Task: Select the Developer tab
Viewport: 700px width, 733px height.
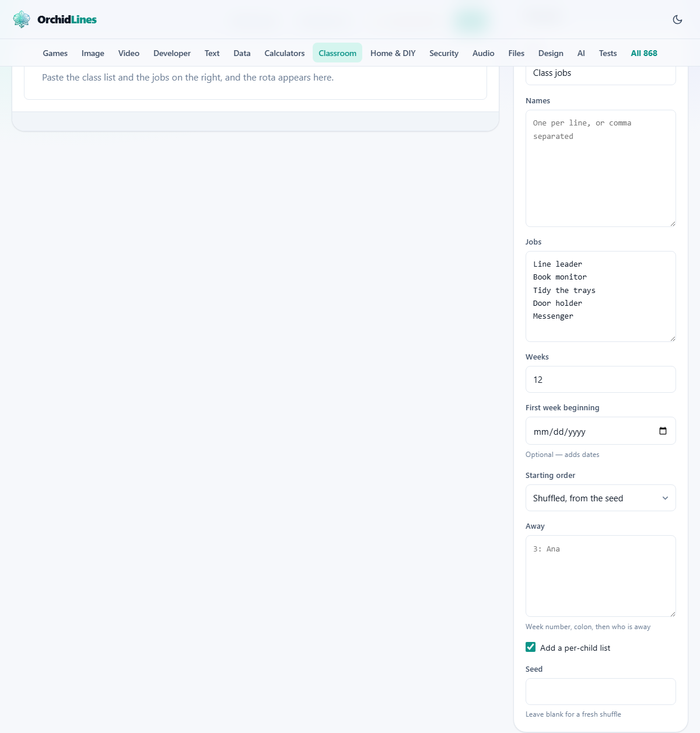Action: pos(171,53)
